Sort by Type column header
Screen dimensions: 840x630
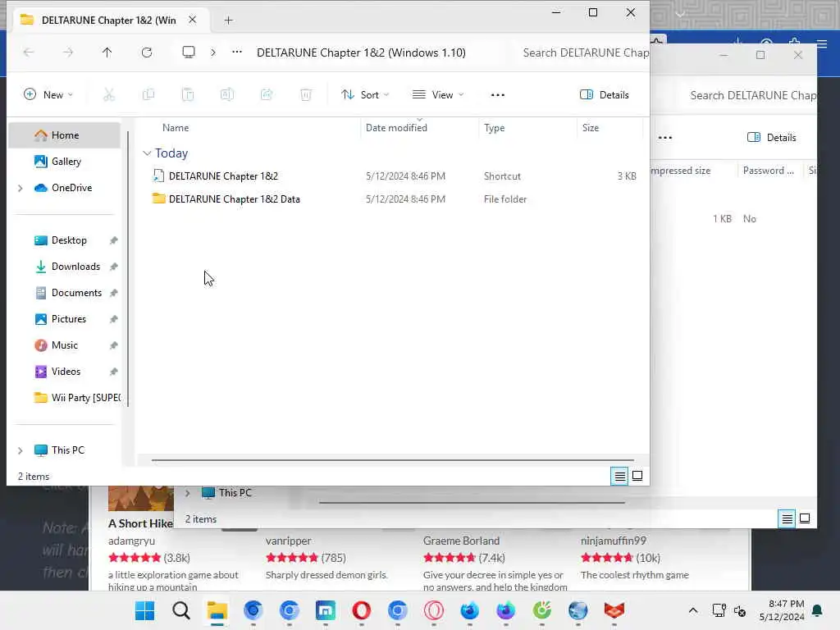click(495, 128)
